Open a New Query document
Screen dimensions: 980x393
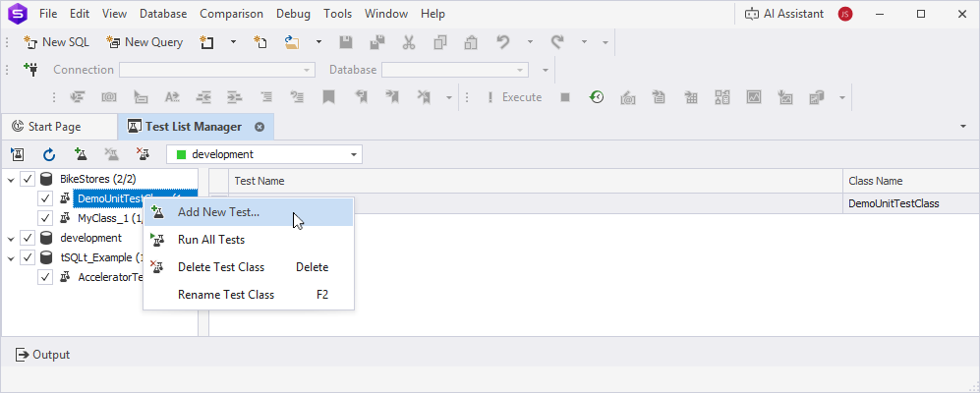144,42
